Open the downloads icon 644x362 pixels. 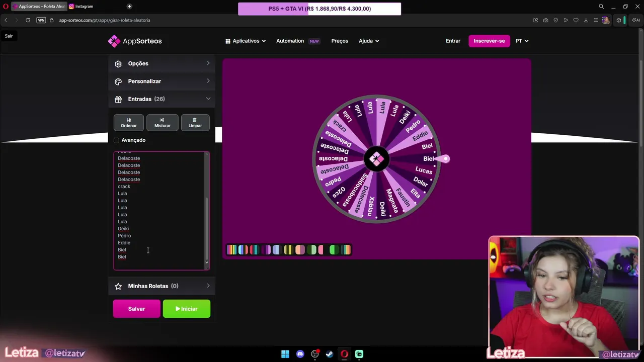[x=586, y=20]
